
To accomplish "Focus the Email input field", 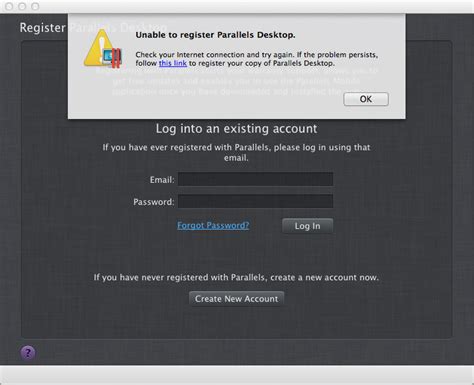I will point(255,179).
